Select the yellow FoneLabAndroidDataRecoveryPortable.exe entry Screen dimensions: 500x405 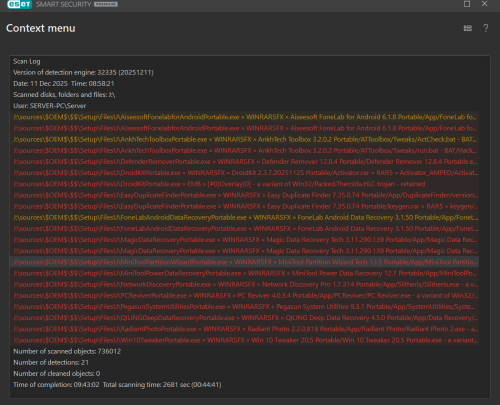(x=246, y=217)
